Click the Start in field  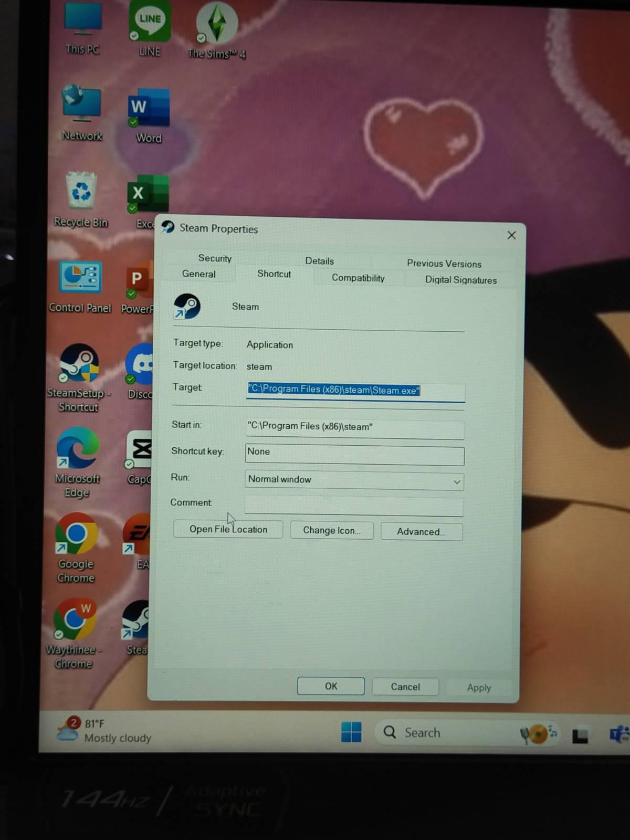(355, 428)
